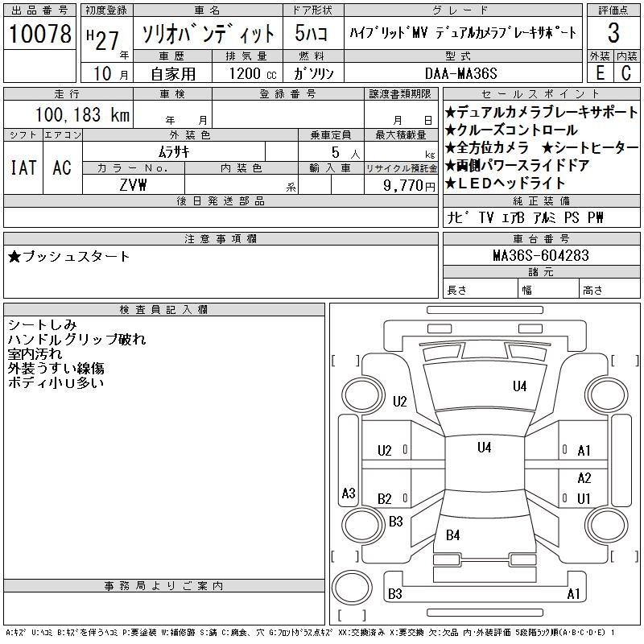Select the overall grade score 3
644x644 pixels.
(x=613, y=34)
